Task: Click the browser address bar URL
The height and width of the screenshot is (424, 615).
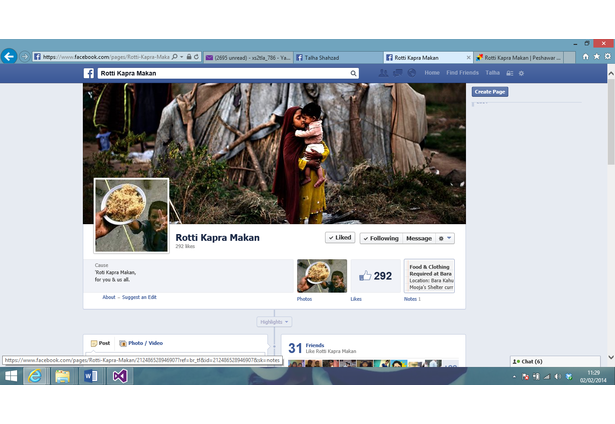Action: pos(106,57)
